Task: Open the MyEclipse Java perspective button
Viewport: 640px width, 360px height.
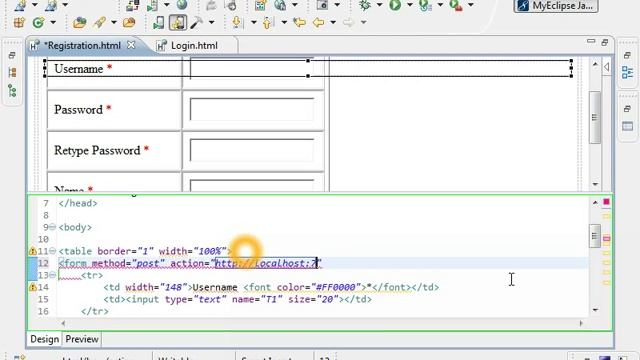Action: pyautogui.click(x=556, y=6)
